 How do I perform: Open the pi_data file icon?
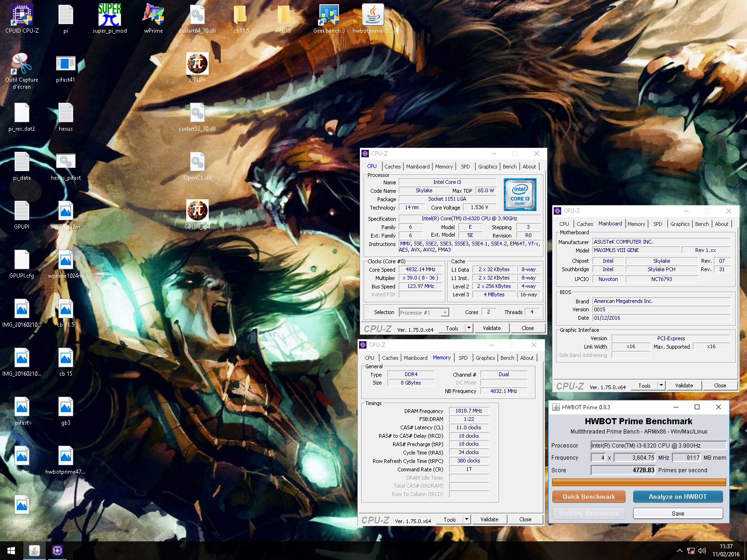coord(22,166)
